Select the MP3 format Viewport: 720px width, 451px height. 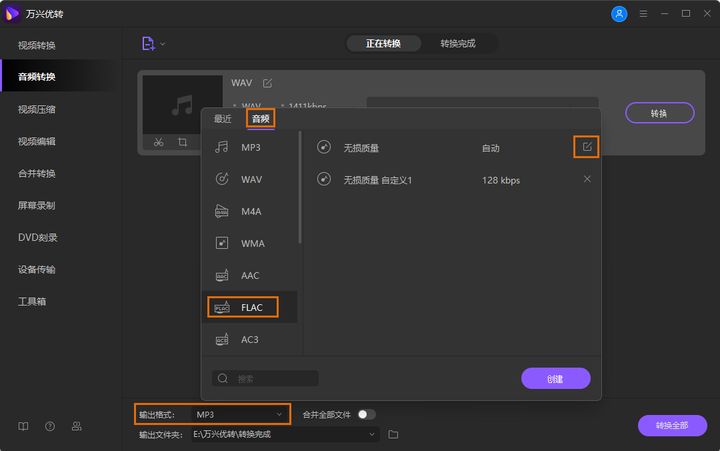250,147
